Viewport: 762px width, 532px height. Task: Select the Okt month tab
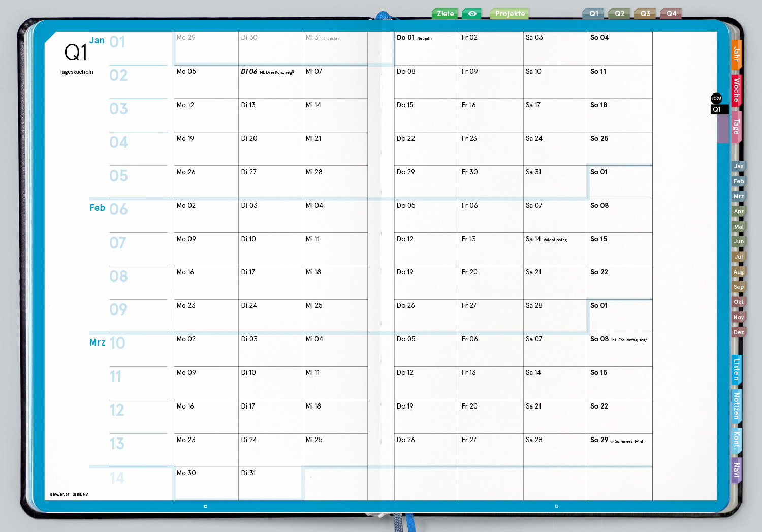pos(739,302)
